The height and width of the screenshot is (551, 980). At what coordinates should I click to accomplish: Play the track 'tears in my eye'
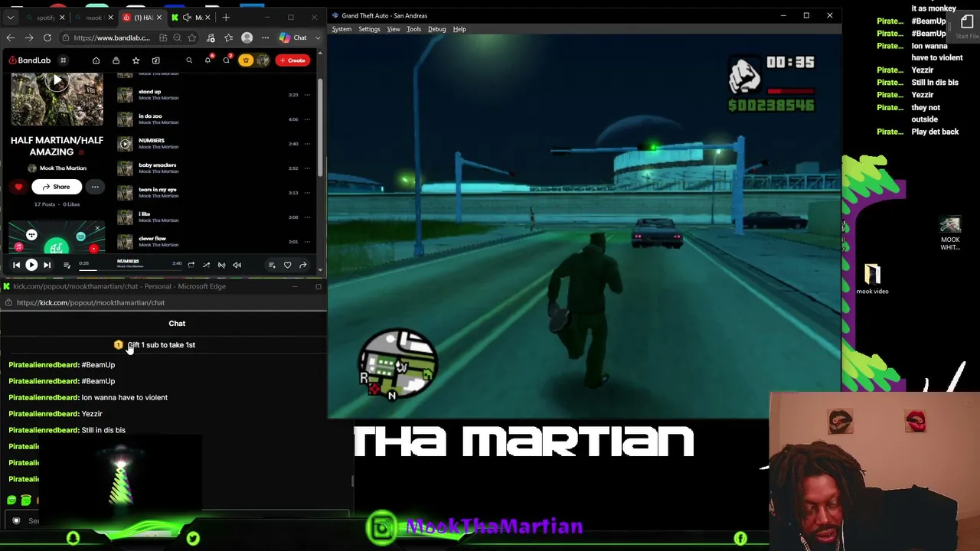(x=125, y=193)
